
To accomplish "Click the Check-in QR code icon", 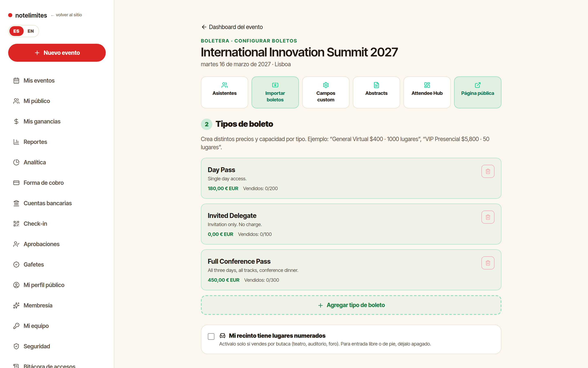I will [16, 224].
